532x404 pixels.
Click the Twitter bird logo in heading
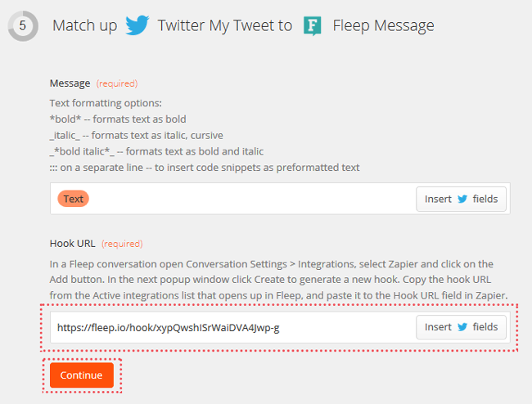click(137, 25)
